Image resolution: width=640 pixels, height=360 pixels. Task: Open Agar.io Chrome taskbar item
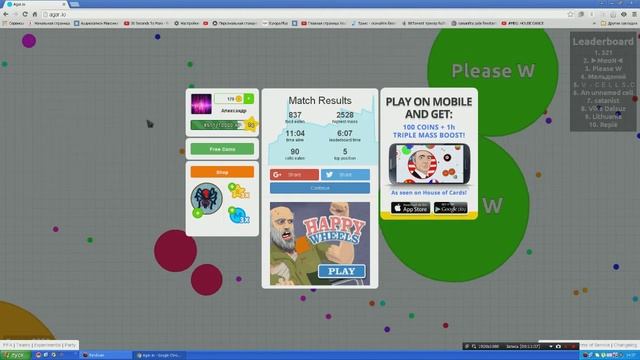pos(159,355)
